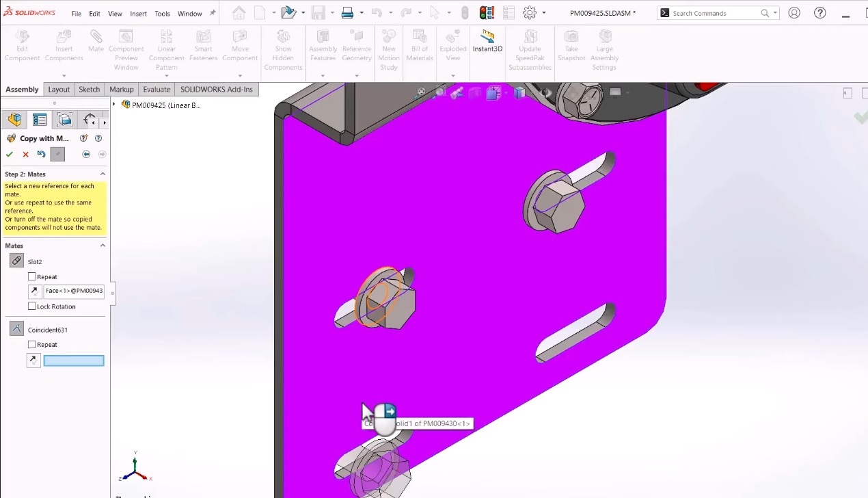
Task: Open the File menu
Action: coord(77,14)
